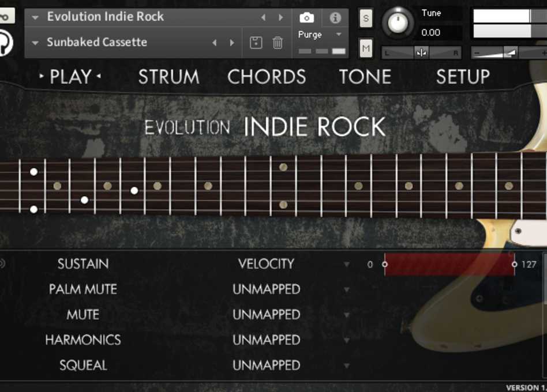The image size is (547, 392).
Task: Select the PALM MUTE articulation
Action: pyautogui.click(x=83, y=289)
